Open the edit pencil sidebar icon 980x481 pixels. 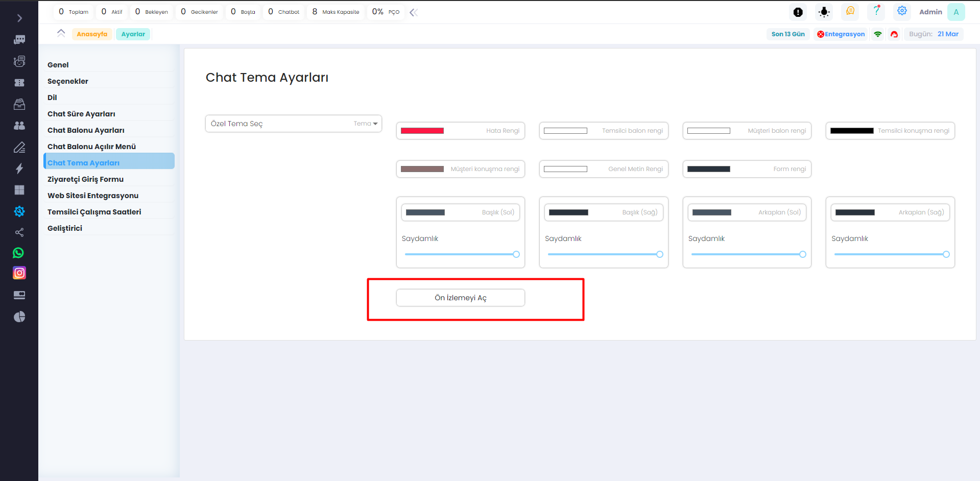[x=19, y=148]
